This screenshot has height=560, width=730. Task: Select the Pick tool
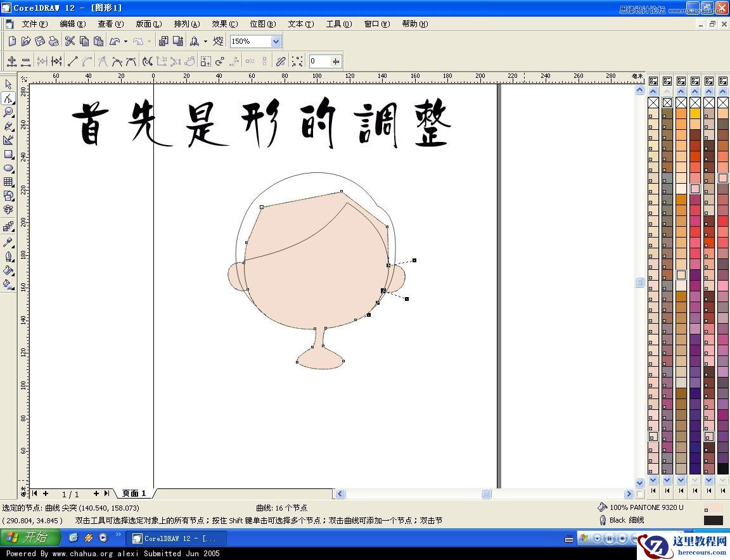[9, 84]
